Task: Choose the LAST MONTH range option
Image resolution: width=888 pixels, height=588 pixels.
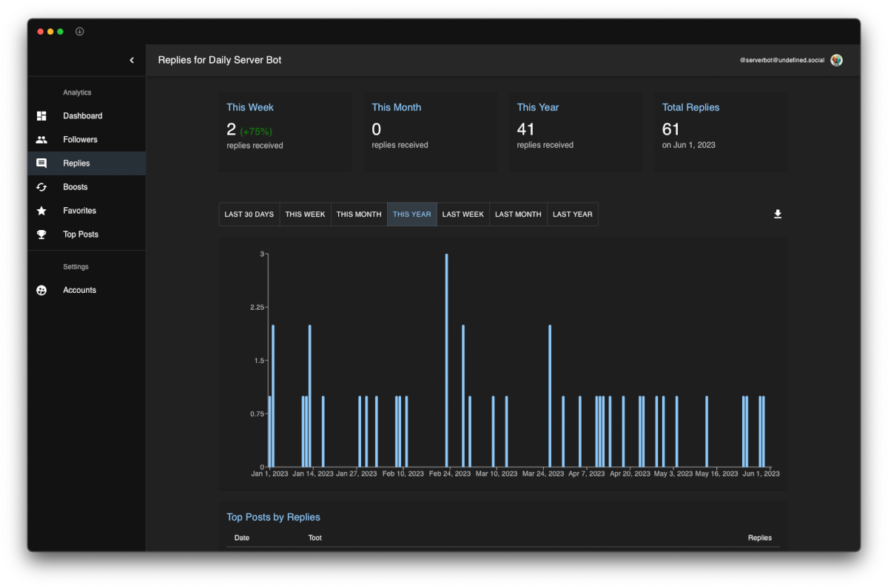Action: click(518, 214)
